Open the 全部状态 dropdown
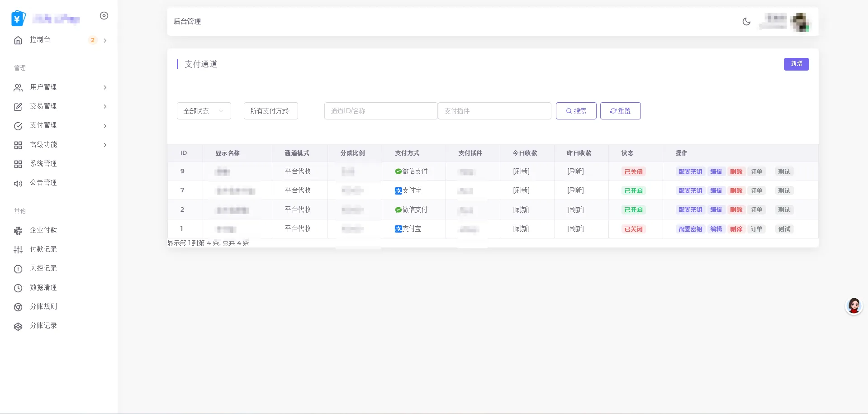The height and width of the screenshot is (414, 868). click(203, 111)
